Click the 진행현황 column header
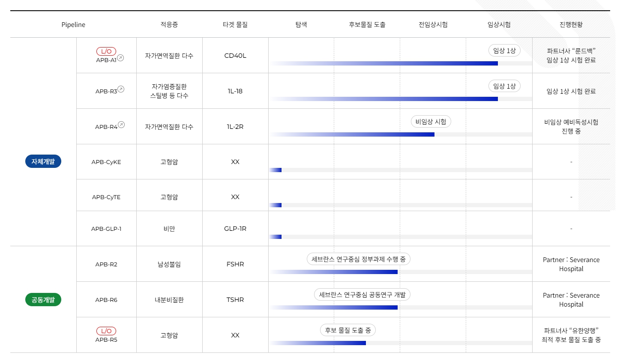The width and height of the screenshot is (623, 364). click(571, 25)
